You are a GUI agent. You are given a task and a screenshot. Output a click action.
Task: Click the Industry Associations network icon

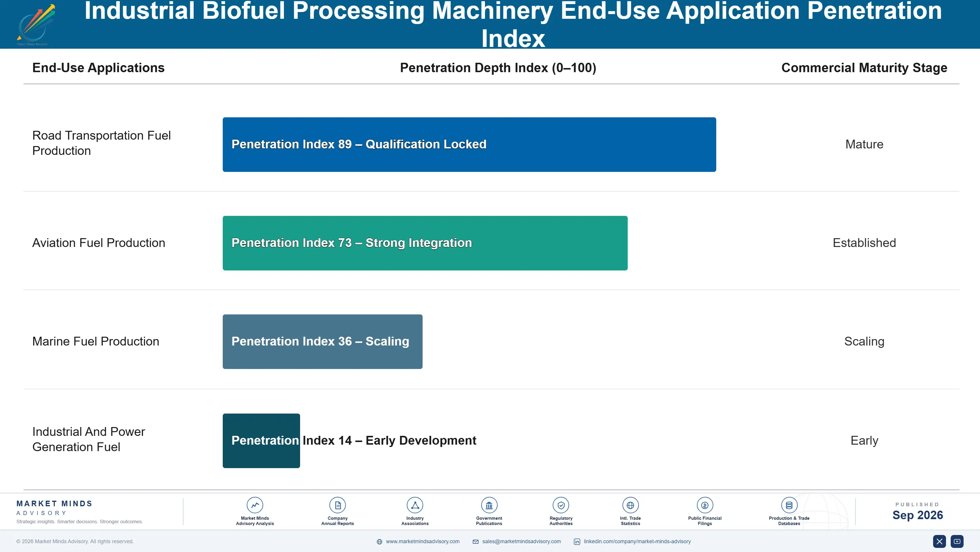point(415,505)
